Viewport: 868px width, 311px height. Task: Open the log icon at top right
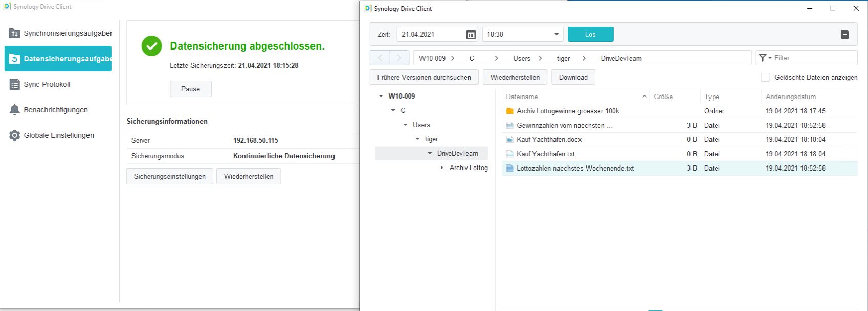[844, 34]
